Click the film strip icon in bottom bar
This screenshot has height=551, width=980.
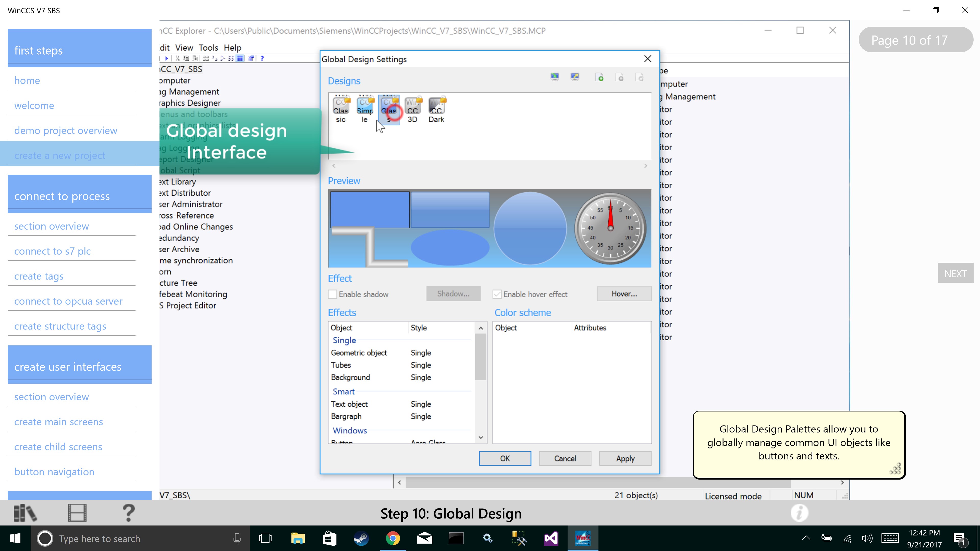[x=77, y=512]
